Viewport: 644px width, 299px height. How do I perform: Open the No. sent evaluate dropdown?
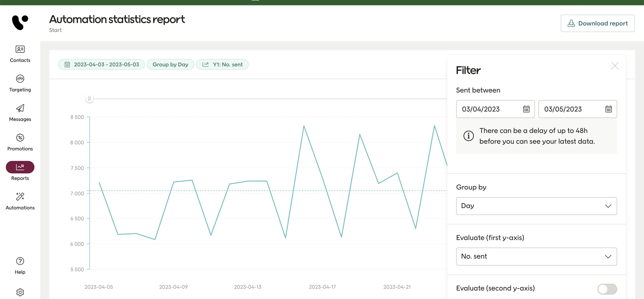tap(536, 256)
